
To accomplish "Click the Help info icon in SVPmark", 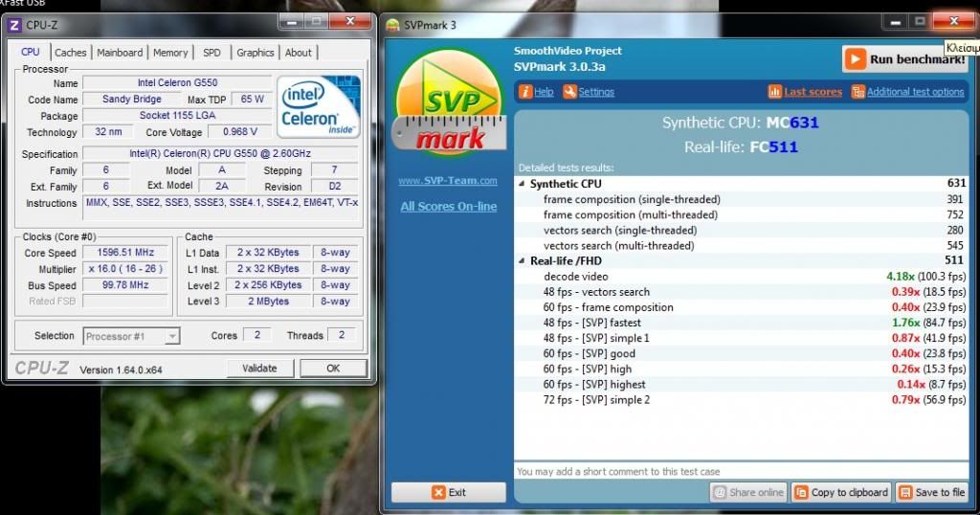I will [x=525, y=92].
